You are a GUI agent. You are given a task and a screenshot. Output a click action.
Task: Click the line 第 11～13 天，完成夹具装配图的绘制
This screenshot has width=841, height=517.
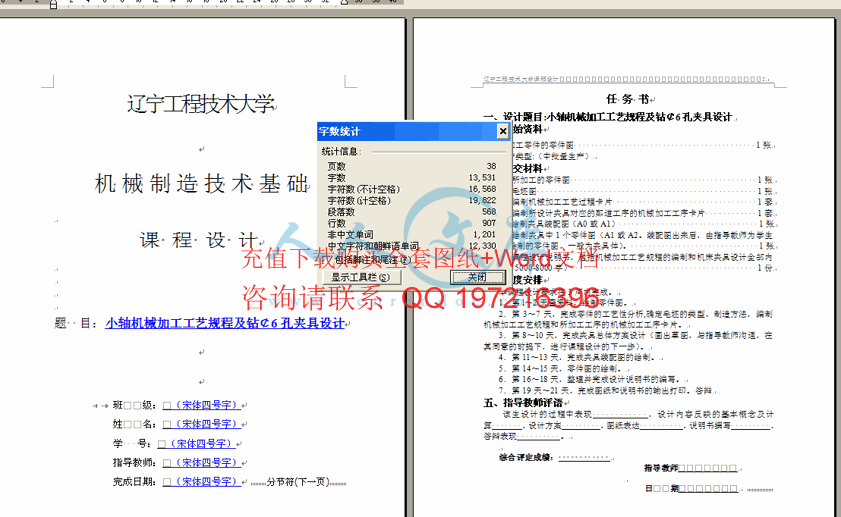click(576, 357)
